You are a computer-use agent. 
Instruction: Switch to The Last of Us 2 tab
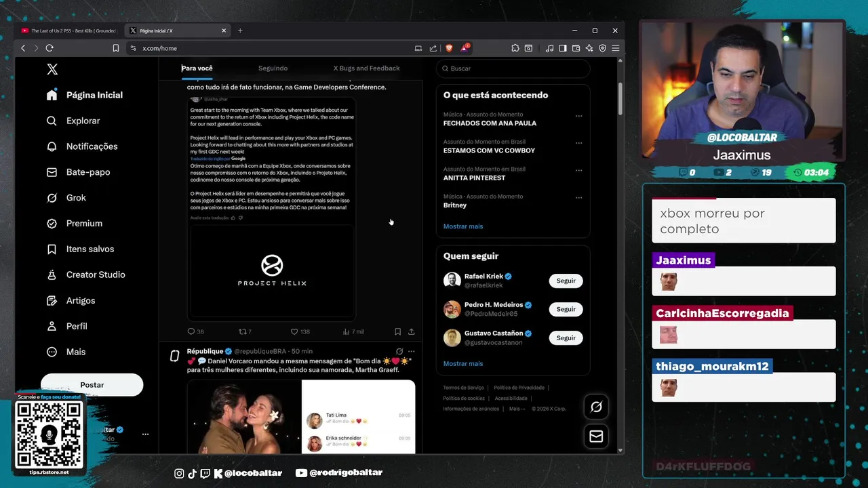(x=68, y=30)
